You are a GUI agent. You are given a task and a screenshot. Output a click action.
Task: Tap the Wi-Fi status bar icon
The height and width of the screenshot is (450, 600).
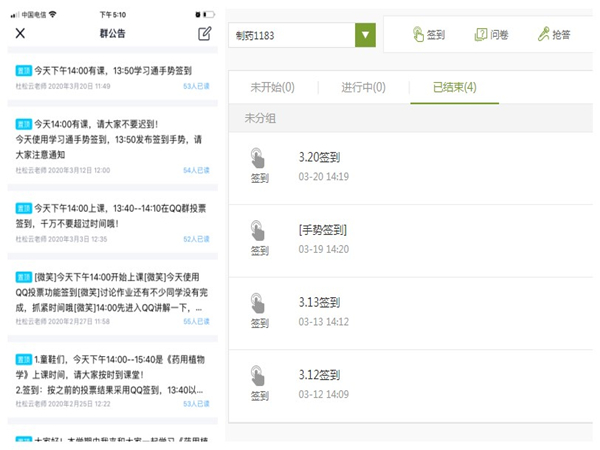pyautogui.click(x=52, y=15)
